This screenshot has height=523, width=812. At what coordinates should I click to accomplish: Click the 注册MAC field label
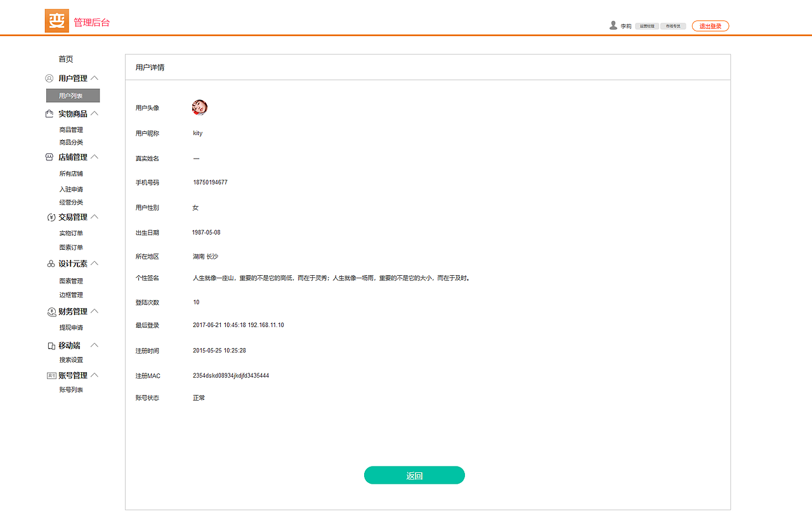click(x=148, y=376)
